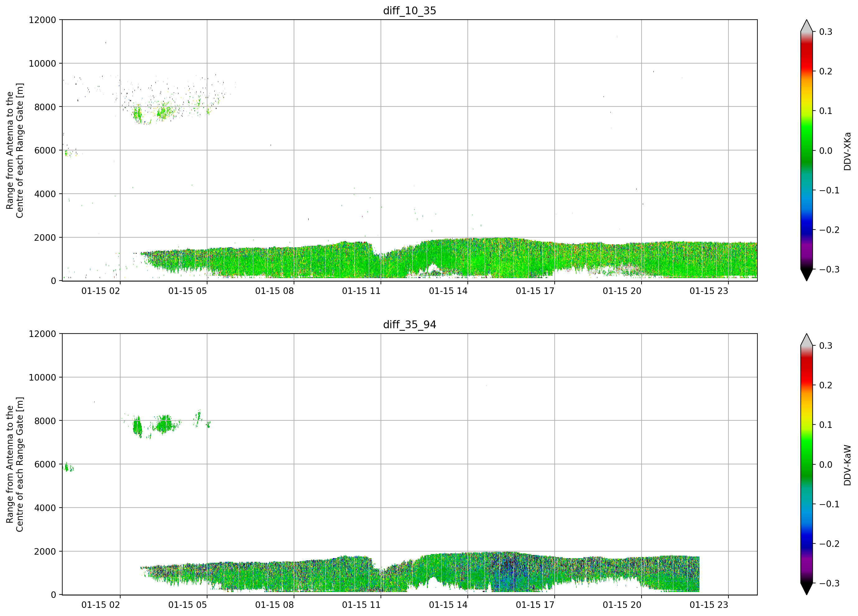Click the diff_10_35 plot title
This screenshot has height=616, width=858.
tap(410, 11)
